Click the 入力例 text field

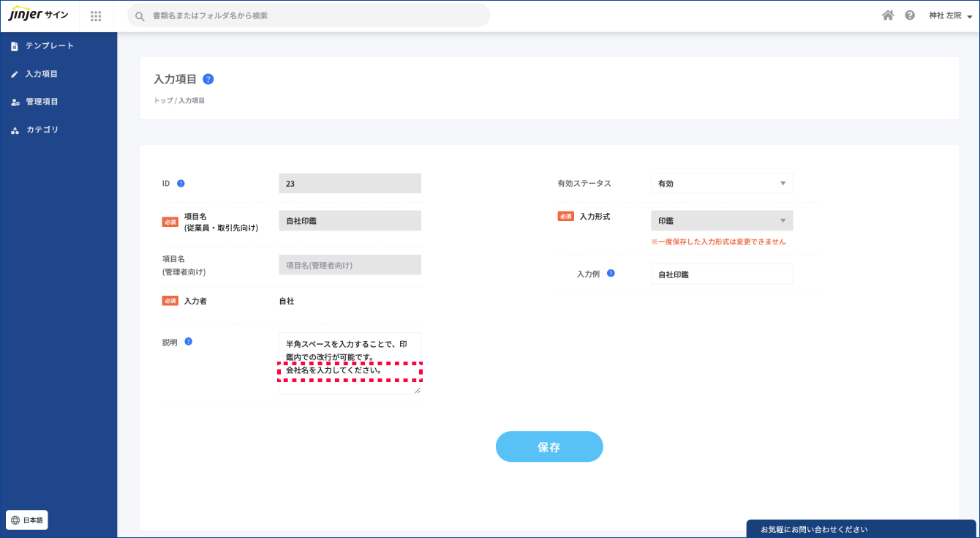(x=721, y=274)
